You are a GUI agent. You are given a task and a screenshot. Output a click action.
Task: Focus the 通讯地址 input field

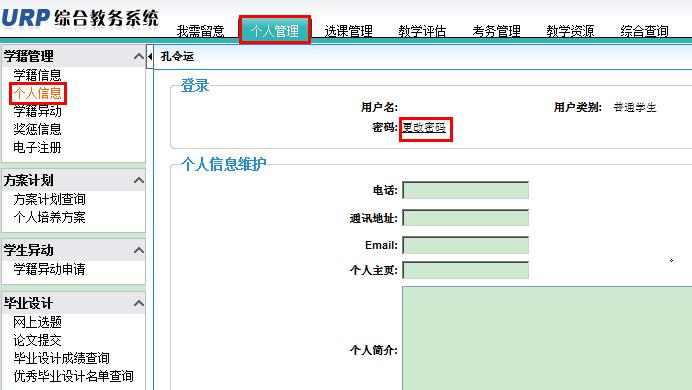(x=466, y=218)
